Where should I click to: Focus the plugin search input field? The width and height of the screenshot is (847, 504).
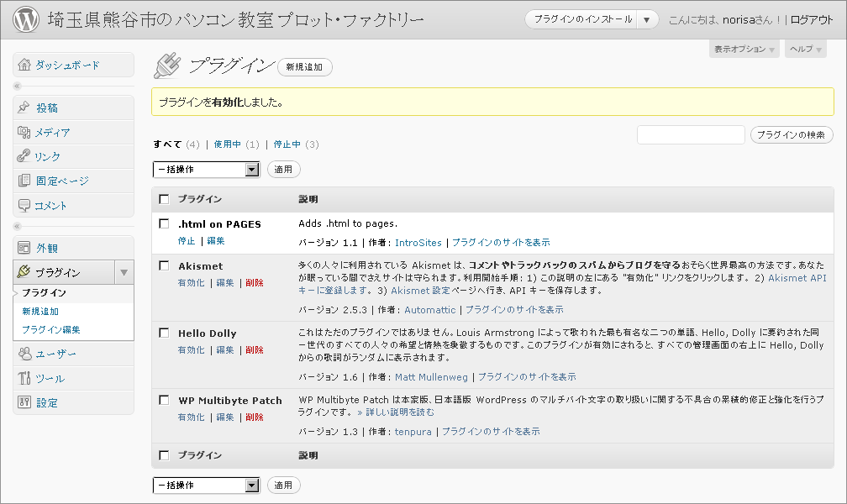click(691, 135)
